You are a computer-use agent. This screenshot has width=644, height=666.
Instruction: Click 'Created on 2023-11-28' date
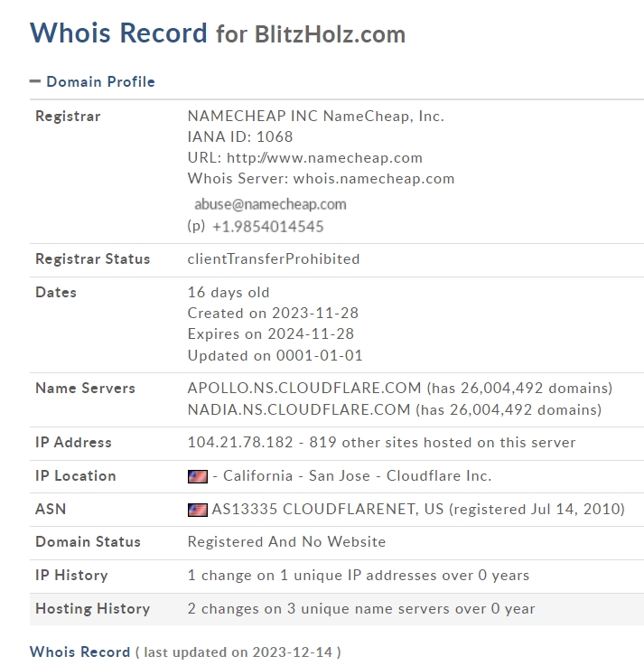pyautogui.click(x=273, y=313)
